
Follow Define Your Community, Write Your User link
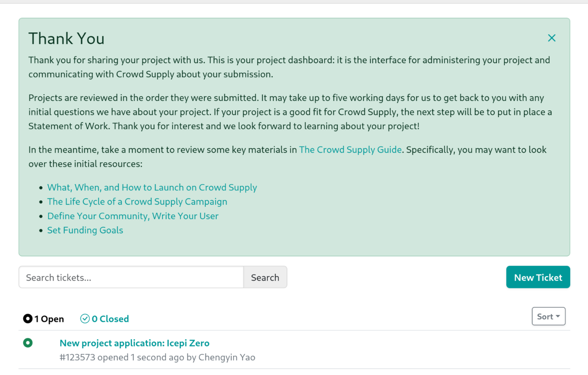tap(133, 216)
